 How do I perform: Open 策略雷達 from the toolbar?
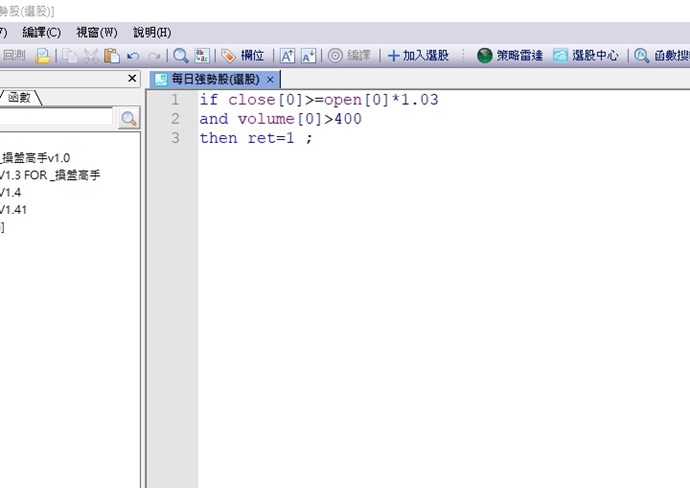tap(510, 56)
